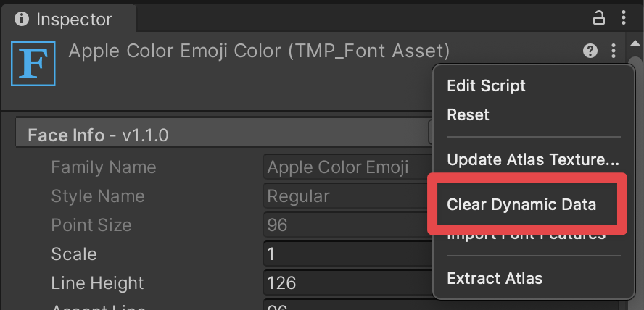Open the font asset help reference icon

click(590, 51)
